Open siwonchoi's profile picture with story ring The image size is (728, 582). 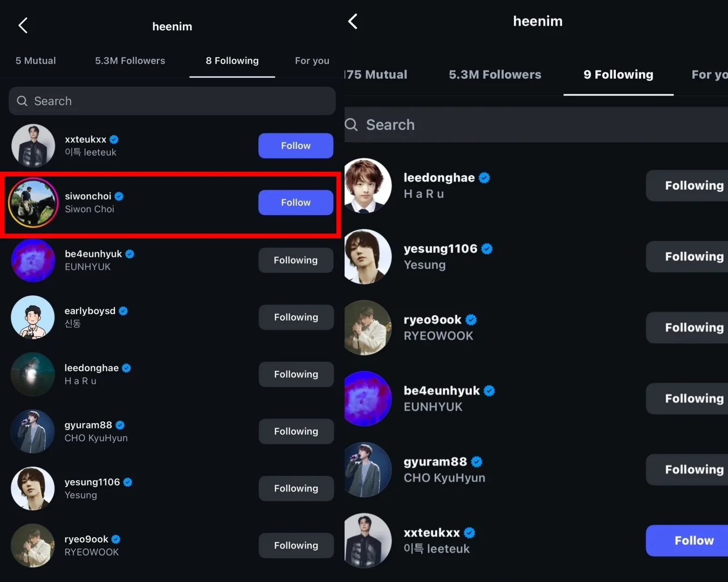click(x=33, y=203)
